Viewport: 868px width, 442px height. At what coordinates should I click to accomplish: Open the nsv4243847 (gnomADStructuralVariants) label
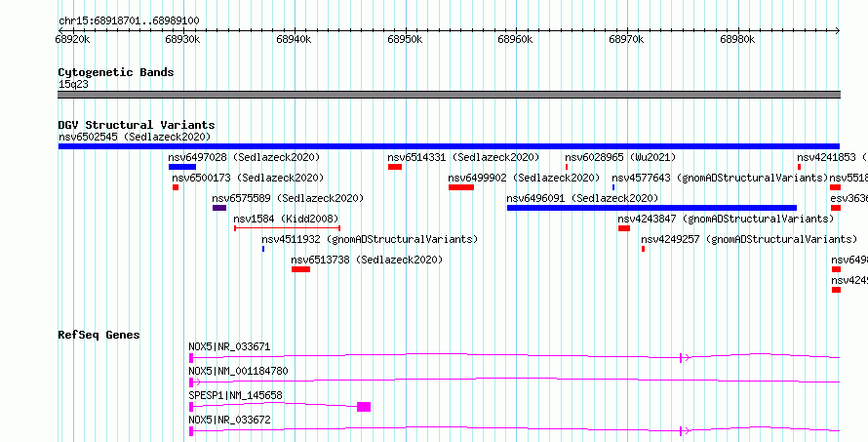726,219
